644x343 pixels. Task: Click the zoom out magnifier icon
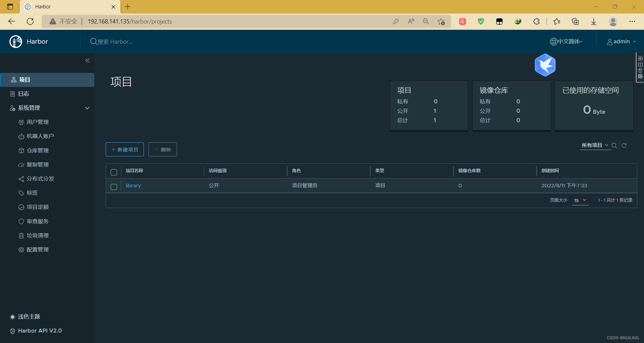426,21
